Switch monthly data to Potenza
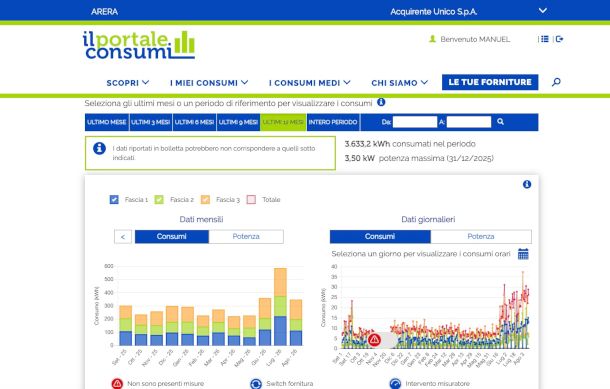610x389 pixels. pos(246,237)
